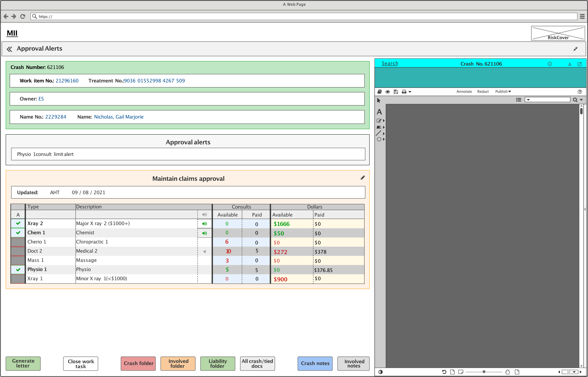
Task: Click the Crash folder button
Action: click(x=138, y=364)
